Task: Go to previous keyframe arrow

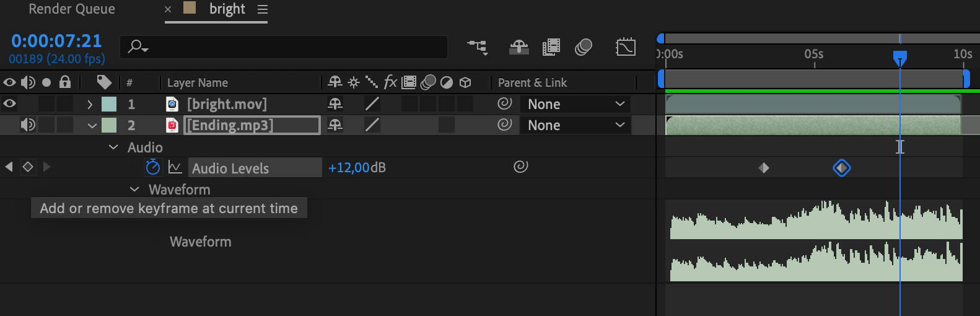Action: (9, 167)
